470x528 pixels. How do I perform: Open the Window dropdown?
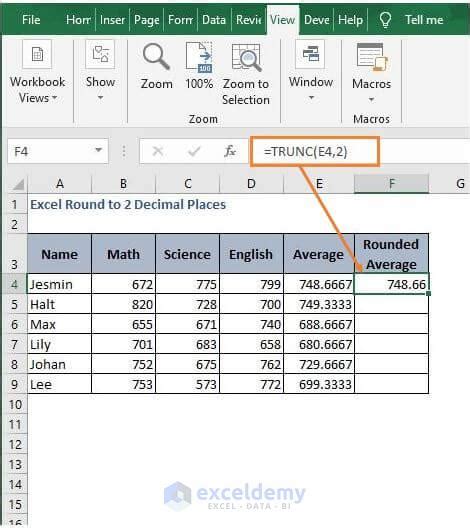click(311, 71)
